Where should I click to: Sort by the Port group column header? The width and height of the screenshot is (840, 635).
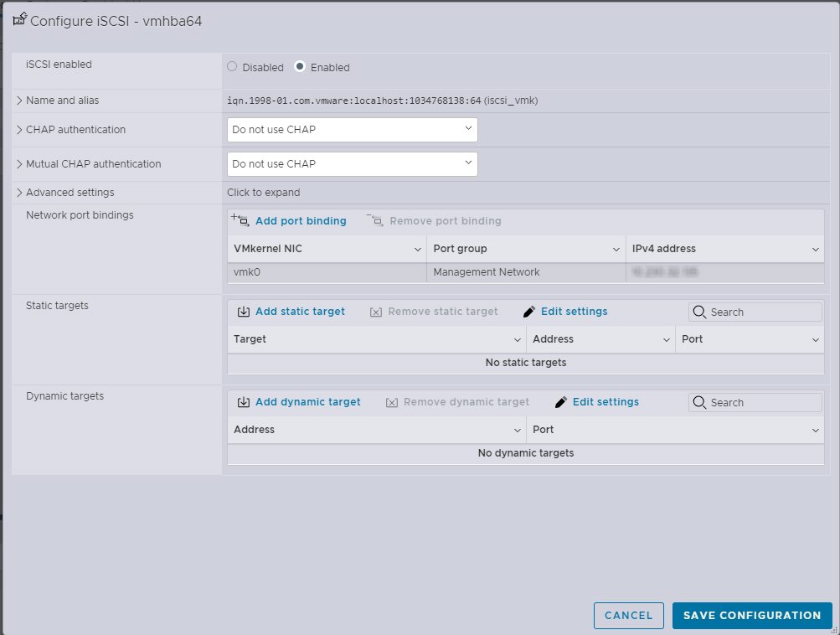pyautogui.click(x=525, y=249)
